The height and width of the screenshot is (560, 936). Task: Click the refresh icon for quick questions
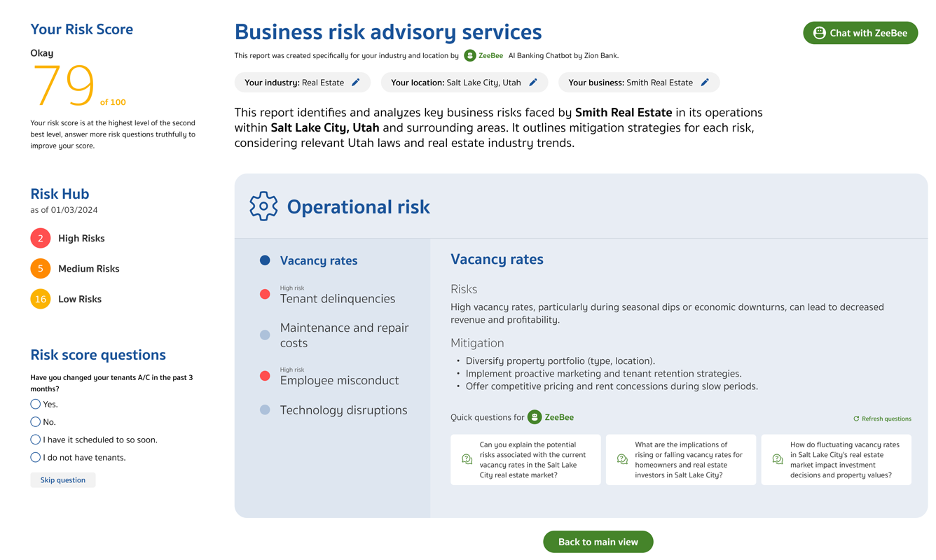tap(856, 419)
